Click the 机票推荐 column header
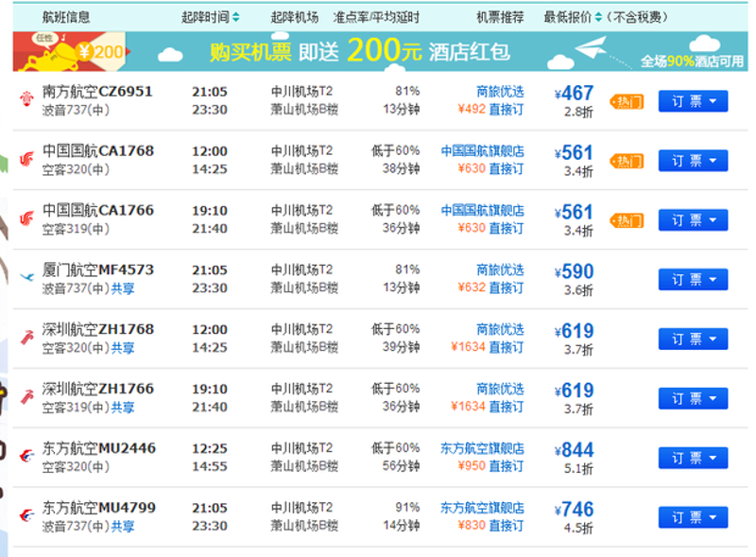This screenshot has width=756, height=557. (500, 17)
